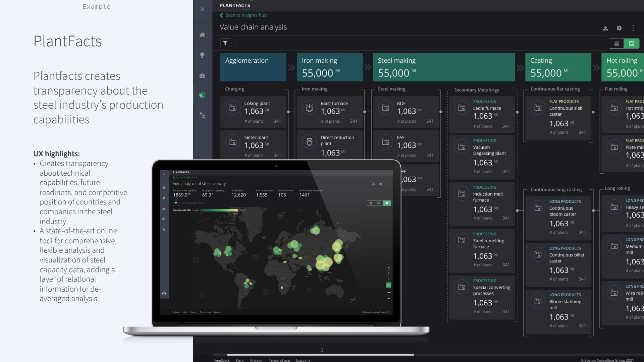The image size is (644, 362).
Task: Open the three-dot more options menu
Action: pyautogui.click(x=633, y=28)
